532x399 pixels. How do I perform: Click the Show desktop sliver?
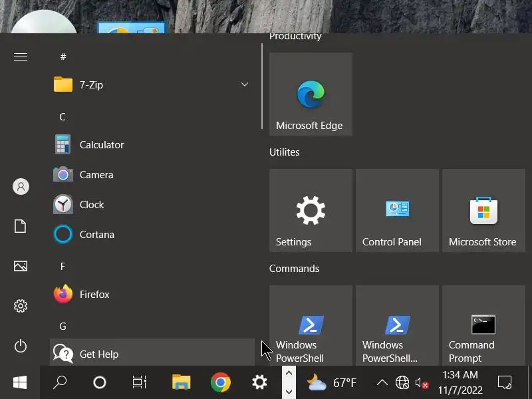click(x=530, y=383)
